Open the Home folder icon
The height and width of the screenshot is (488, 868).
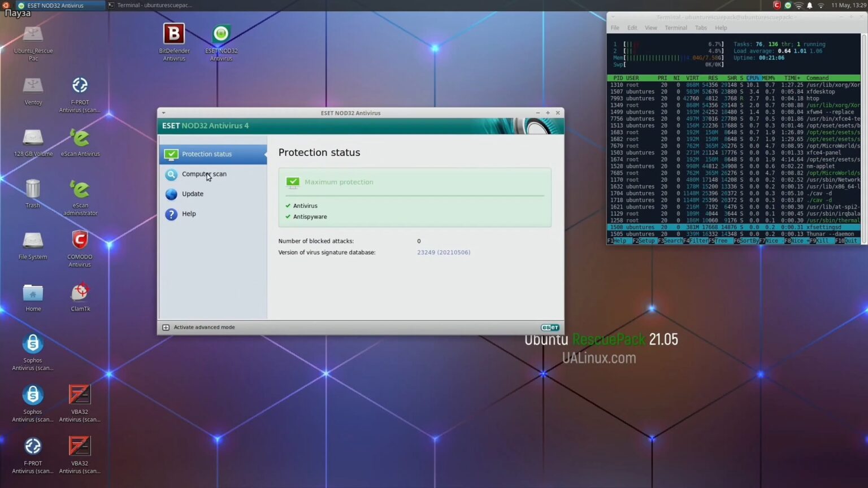click(33, 293)
